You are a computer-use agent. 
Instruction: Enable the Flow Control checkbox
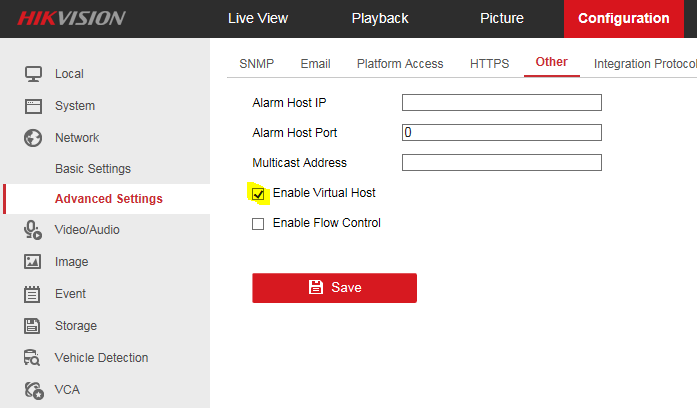[x=258, y=224]
